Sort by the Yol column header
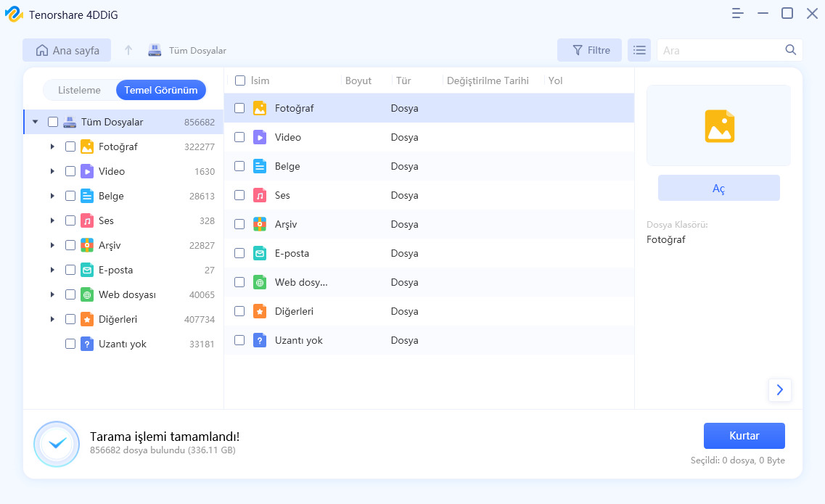The width and height of the screenshot is (825, 504). (x=555, y=80)
